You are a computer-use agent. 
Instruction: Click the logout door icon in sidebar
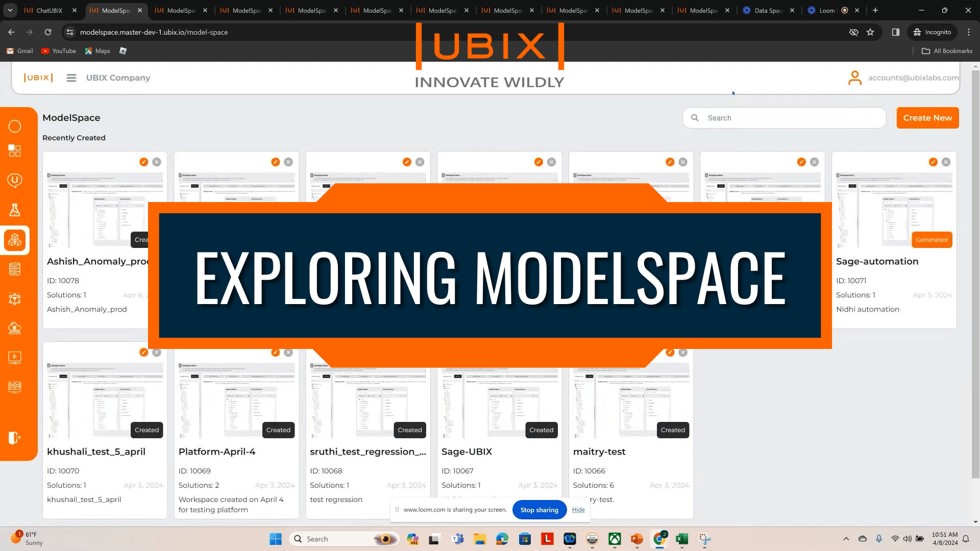point(15,438)
